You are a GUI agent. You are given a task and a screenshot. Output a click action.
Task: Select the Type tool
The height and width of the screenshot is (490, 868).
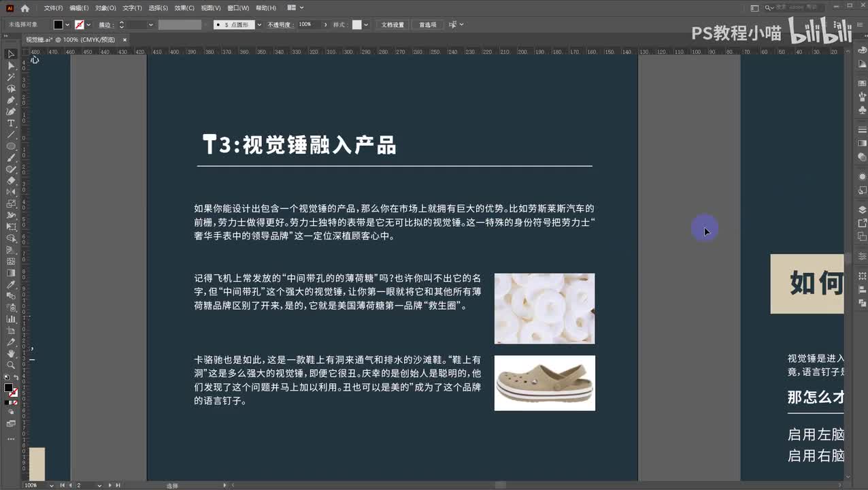11,123
